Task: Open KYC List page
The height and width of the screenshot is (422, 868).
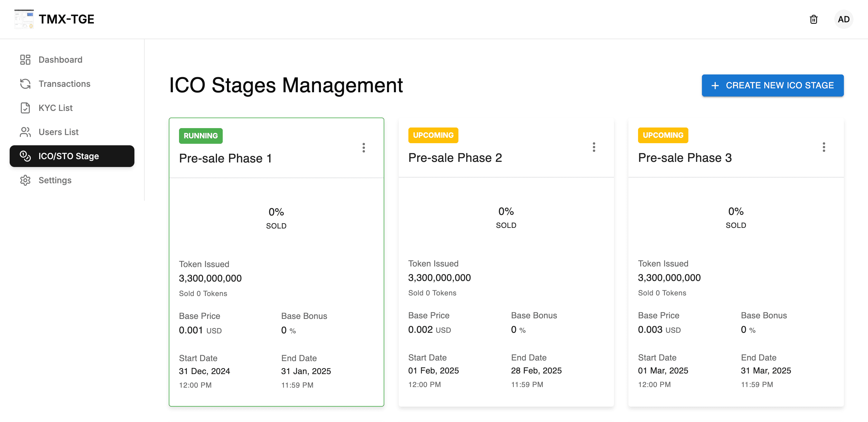Action: click(x=72, y=108)
